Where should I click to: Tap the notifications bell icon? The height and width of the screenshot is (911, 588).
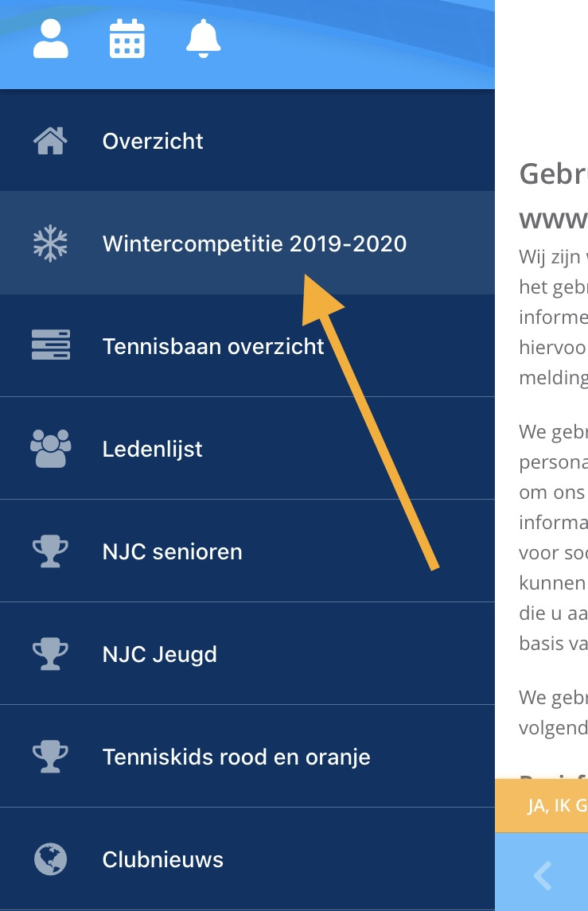[203, 38]
